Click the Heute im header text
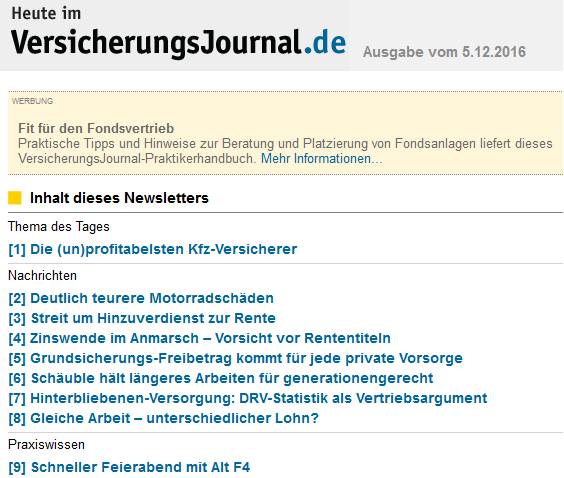The image size is (564, 478). click(x=46, y=14)
